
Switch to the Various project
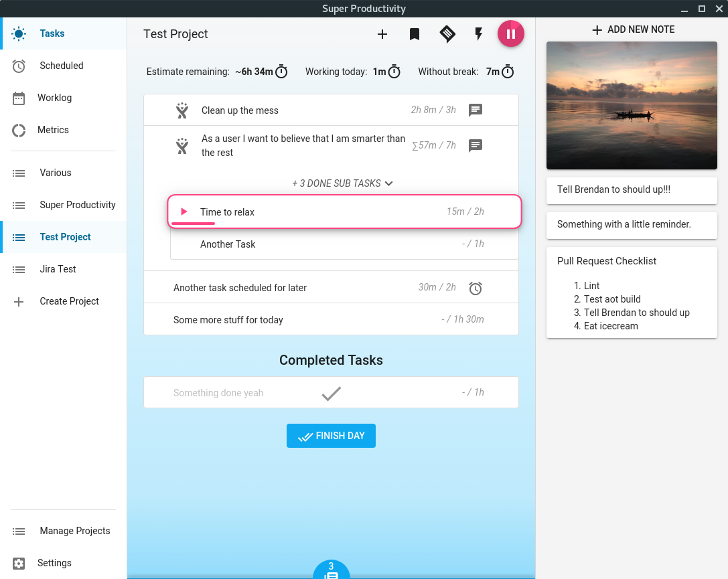64,173
